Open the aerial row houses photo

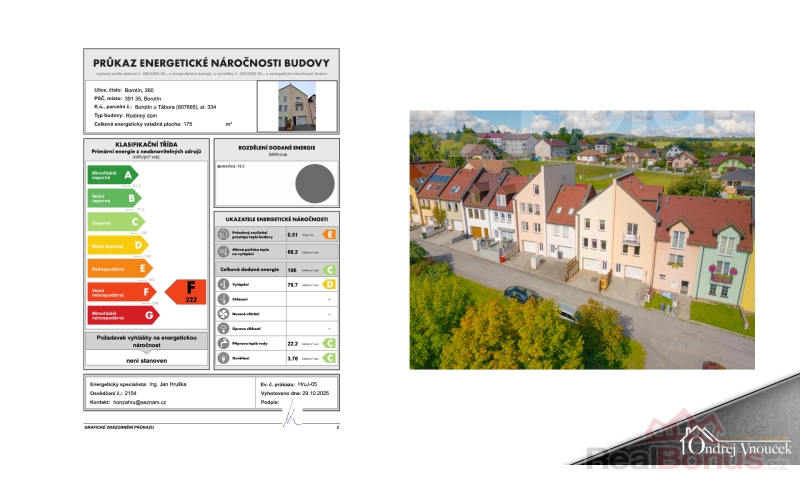(x=581, y=239)
